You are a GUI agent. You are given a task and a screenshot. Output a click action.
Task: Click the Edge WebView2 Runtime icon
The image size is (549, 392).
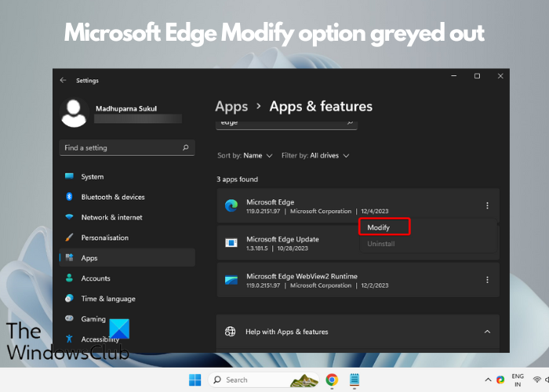(231, 280)
